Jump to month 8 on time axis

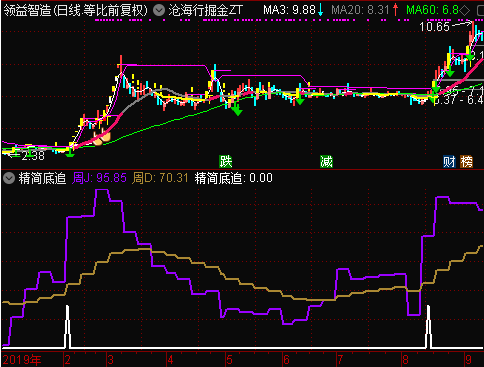point(405,360)
